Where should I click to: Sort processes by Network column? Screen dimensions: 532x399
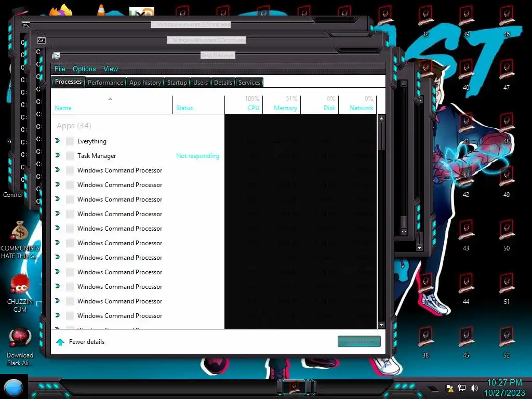[x=357, y=104]
